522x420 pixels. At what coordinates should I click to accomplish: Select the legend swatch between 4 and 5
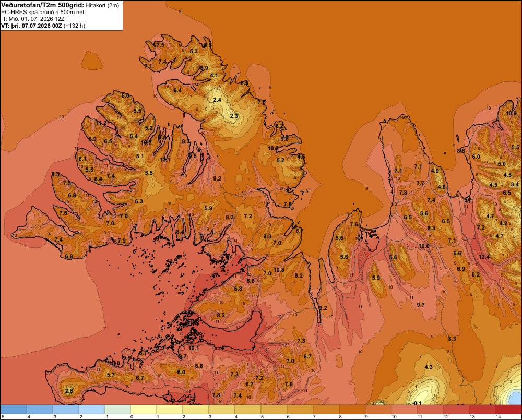(x=248, y=410)
